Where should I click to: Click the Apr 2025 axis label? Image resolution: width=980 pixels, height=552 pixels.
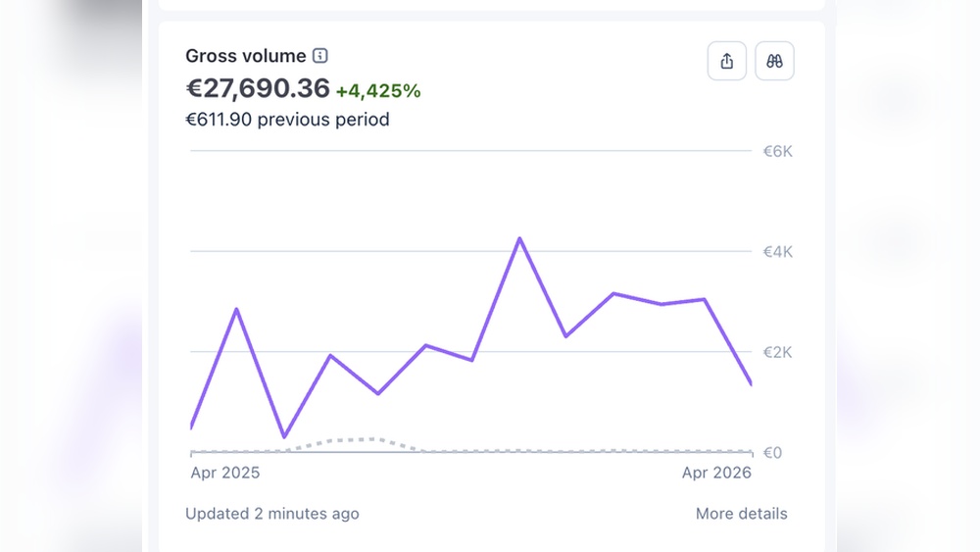[225, 473]
